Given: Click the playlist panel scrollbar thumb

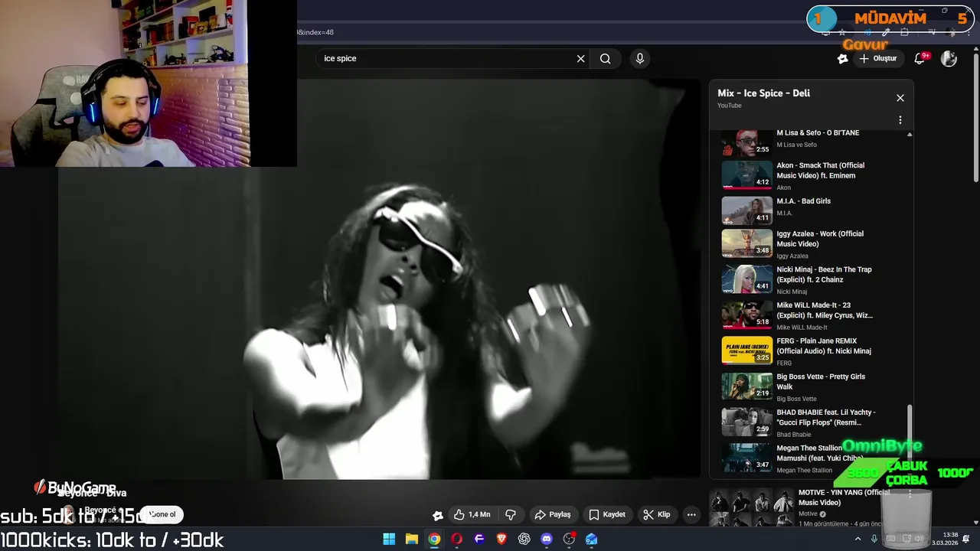Looking at the screenshot, I should (x=910, y=433).
